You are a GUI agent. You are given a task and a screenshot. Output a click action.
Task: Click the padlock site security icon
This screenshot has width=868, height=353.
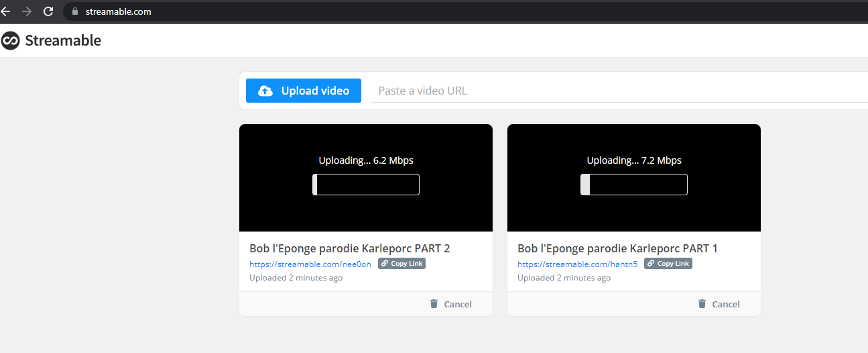[74, 11]
